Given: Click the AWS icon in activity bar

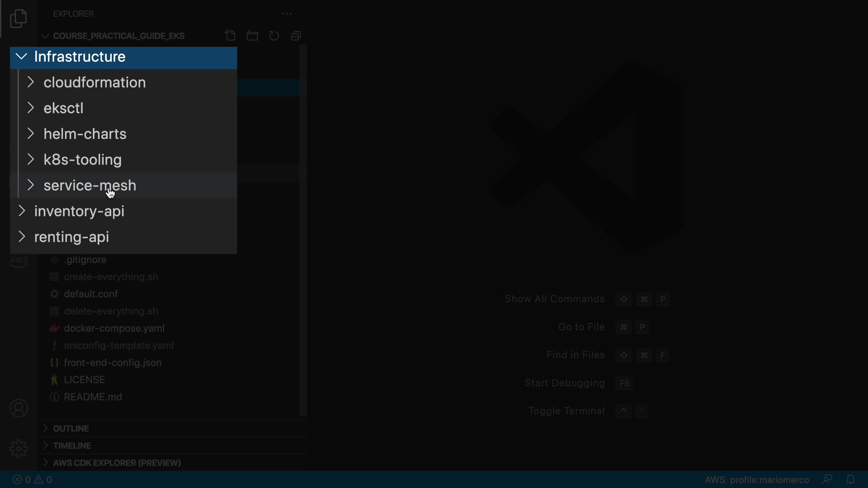Looking at the screenshot, I should pos(19,261).
